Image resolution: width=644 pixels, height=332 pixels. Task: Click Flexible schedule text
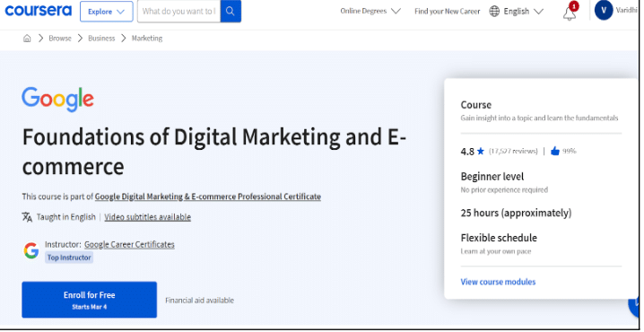tap(499, 238)
